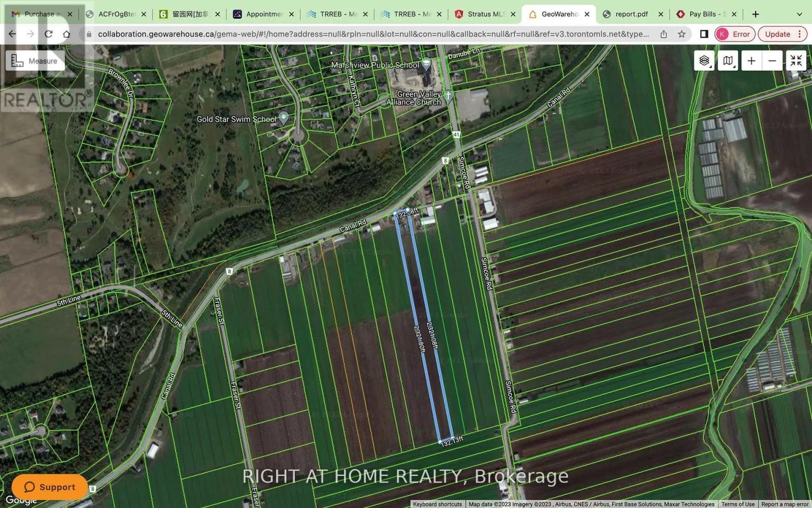The image size is (812, 508).
Task: Switch to the Stratus MLS tab
Action: 485,14
